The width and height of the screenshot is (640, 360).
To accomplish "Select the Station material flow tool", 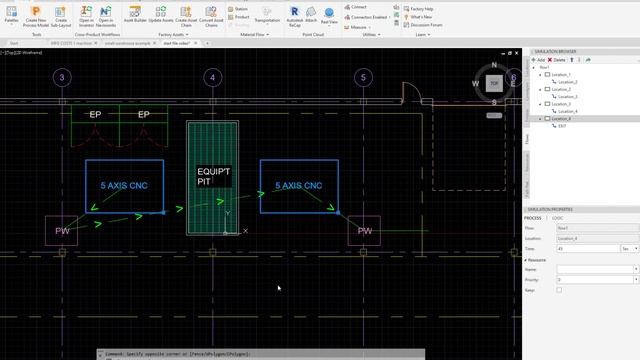I will coord(238,9).
